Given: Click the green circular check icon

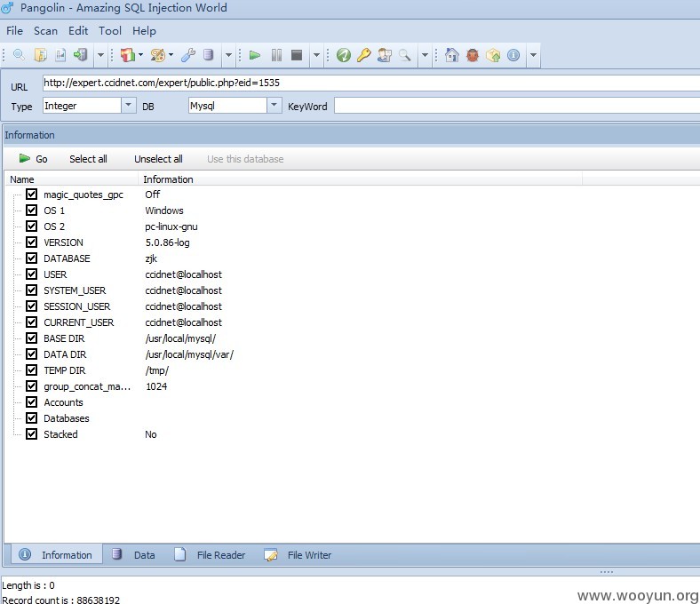Looking at the screenshot, I should [x=343, y=55].
